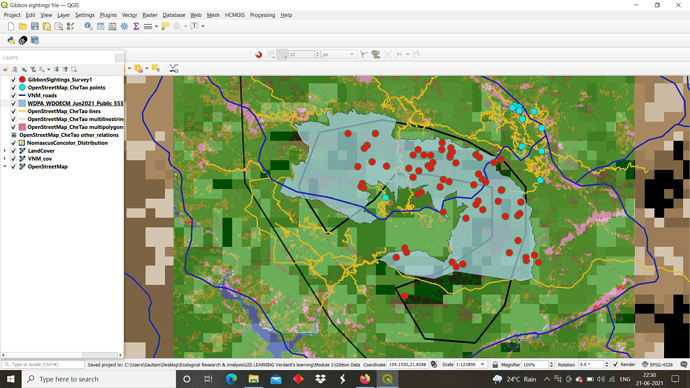Open the Vector menu
Image resolution: width=690 pixels, height=388 pixels.
click(x=129, y=15)
